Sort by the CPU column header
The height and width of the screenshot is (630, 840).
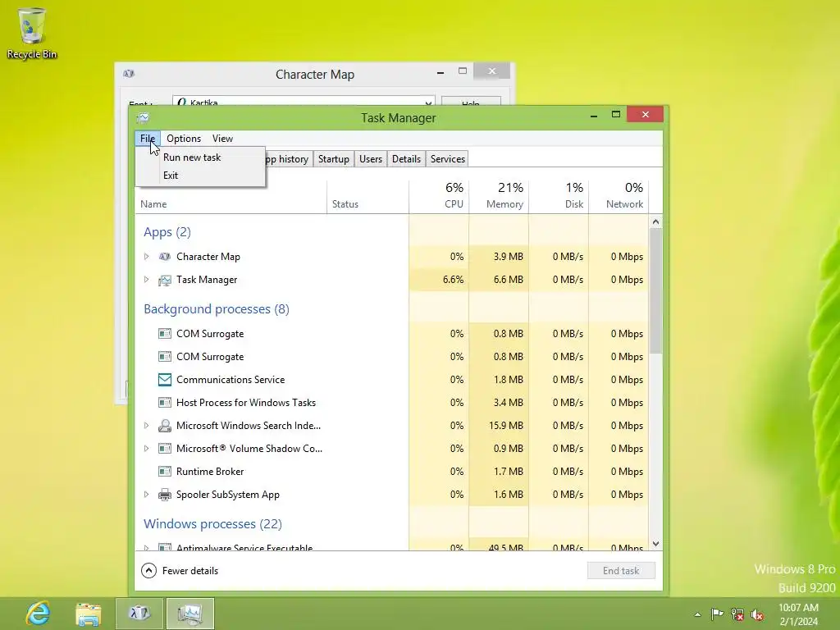(x=439, y=197)
